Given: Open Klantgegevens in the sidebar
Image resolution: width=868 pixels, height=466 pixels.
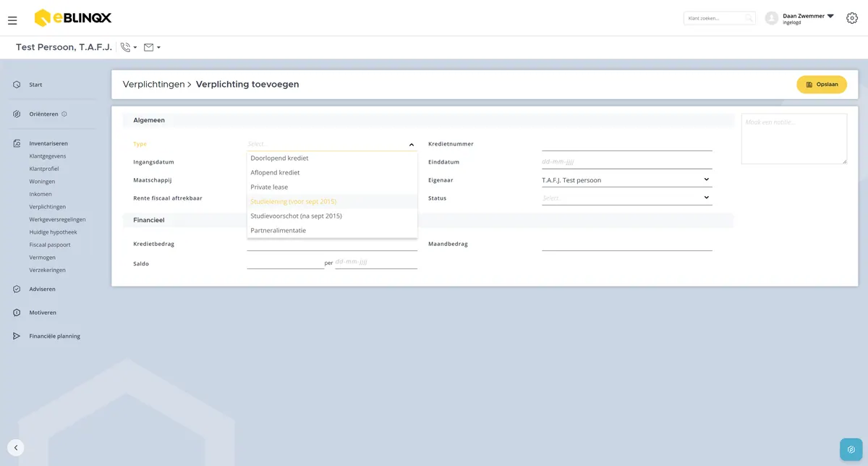Looking at the screenshot, I should pyautogui.click(x=48, y=156).
